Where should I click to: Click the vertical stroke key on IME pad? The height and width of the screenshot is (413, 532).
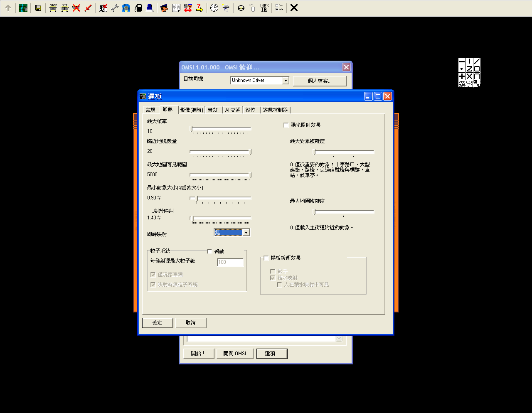click(x=469, y=61)
